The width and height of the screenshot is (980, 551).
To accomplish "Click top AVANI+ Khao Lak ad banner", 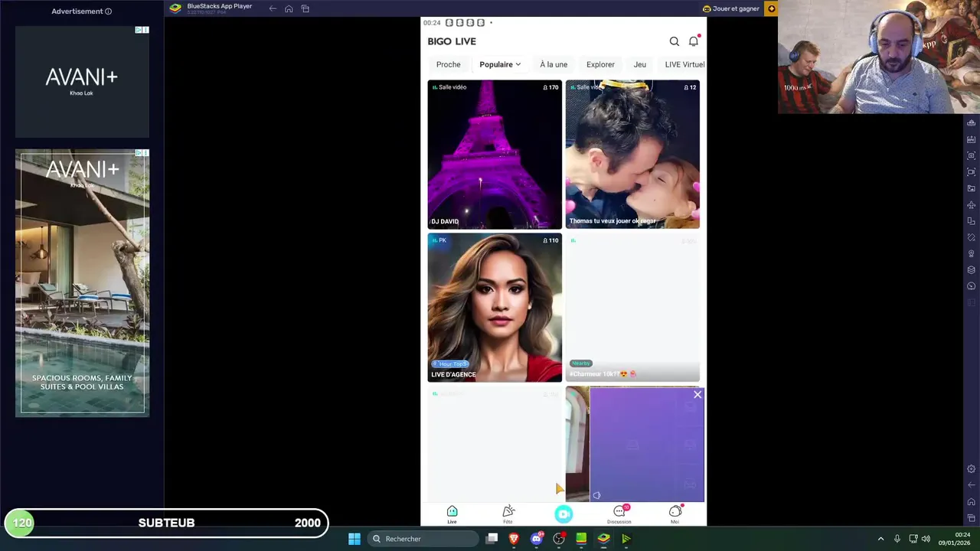I will 82,82.
